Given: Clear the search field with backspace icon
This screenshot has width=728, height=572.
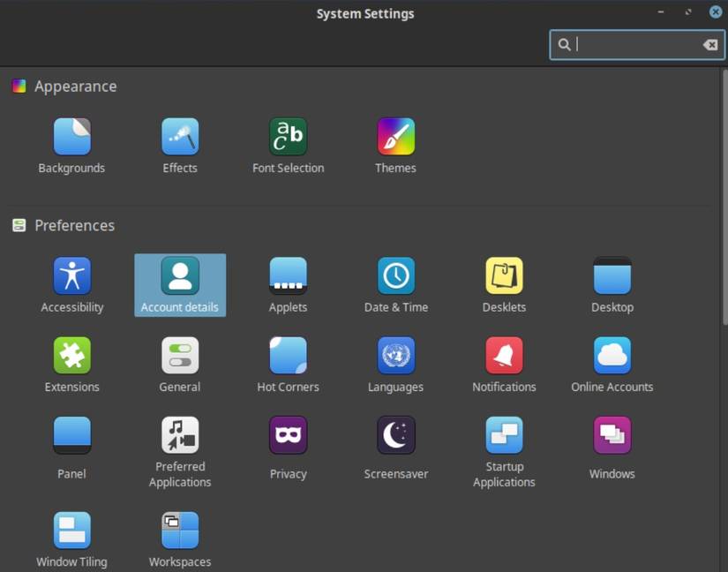Looking at the screenshot, I should pos(710,44).
